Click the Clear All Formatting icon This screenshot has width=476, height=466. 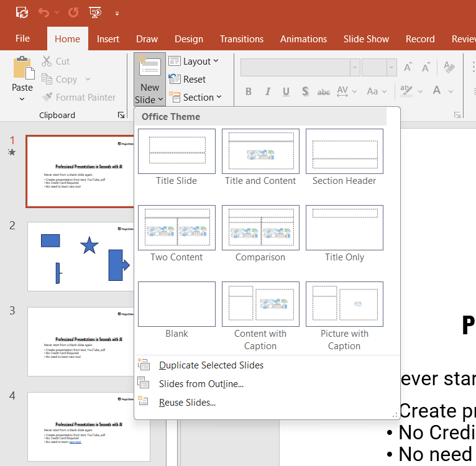[x=451, y=67]
